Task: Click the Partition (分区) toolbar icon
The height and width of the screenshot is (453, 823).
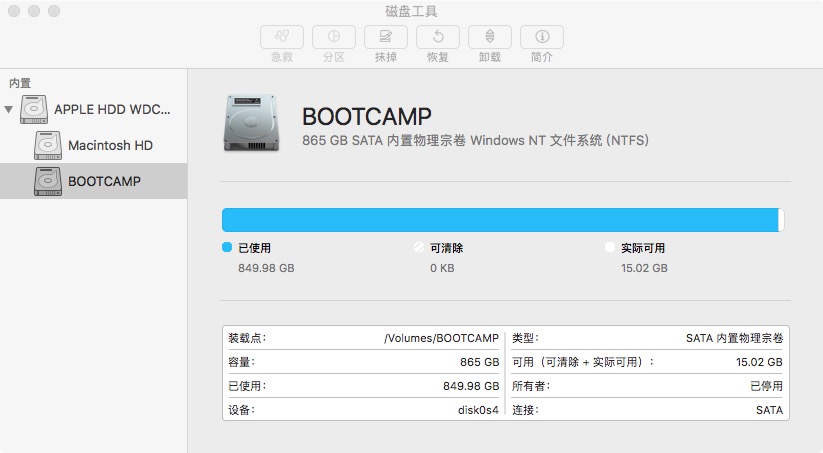Action: pos(334,37)
